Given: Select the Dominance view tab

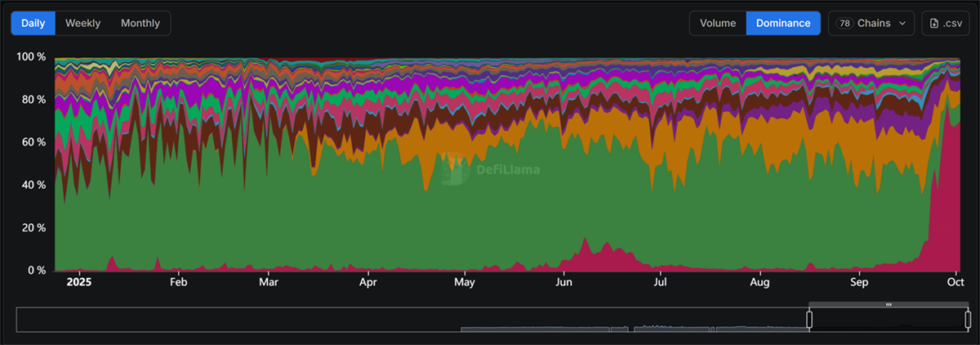Looking at the screenshot, I should (783, 24).
